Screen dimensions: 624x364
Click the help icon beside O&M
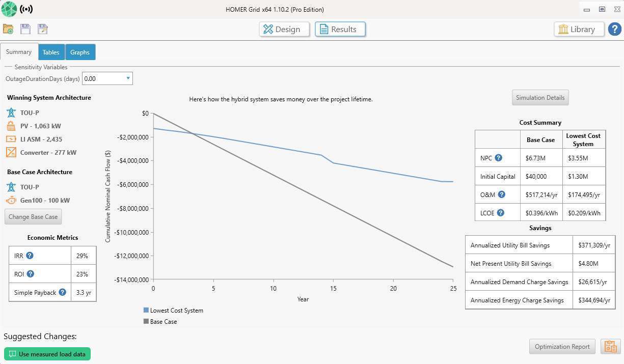[502, 194]
